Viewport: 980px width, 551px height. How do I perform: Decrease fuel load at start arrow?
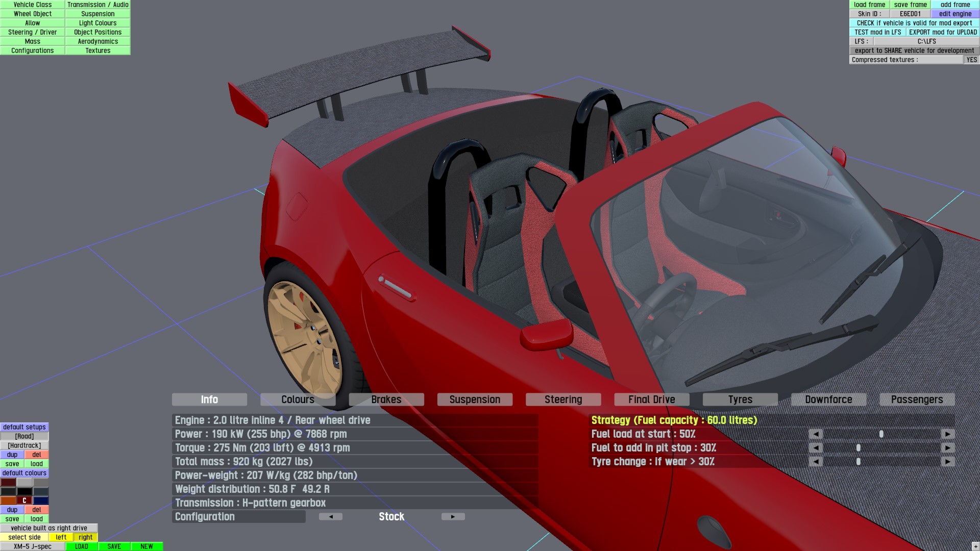pyautogui.click(x=816, y=434)
